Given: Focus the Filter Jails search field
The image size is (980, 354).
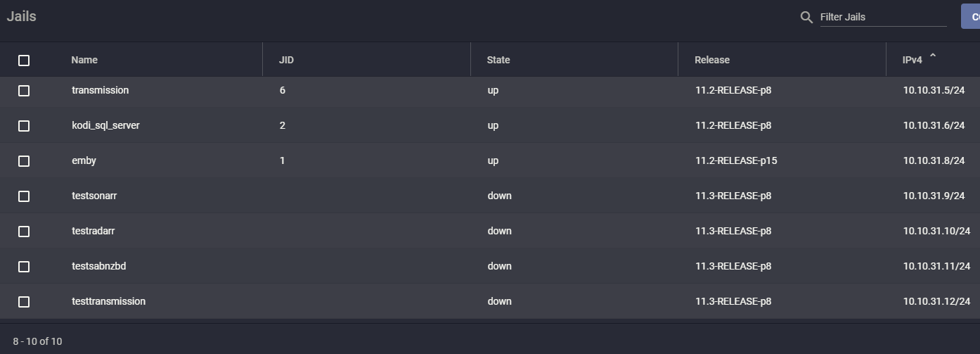Looking at the screenshot, I should (x=883, y=17).
